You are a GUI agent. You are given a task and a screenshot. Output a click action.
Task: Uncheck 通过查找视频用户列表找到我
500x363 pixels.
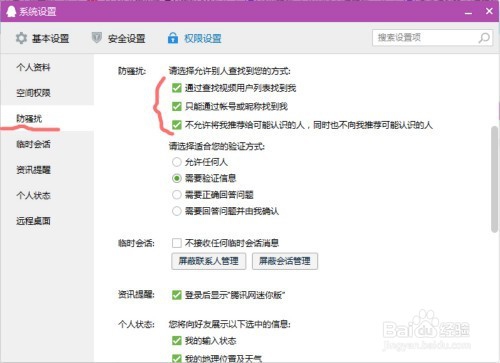tap(177, 88)
